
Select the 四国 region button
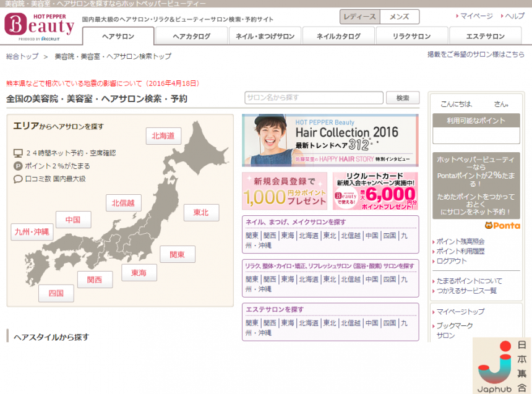pyautogui.click(x=56, y=293)
